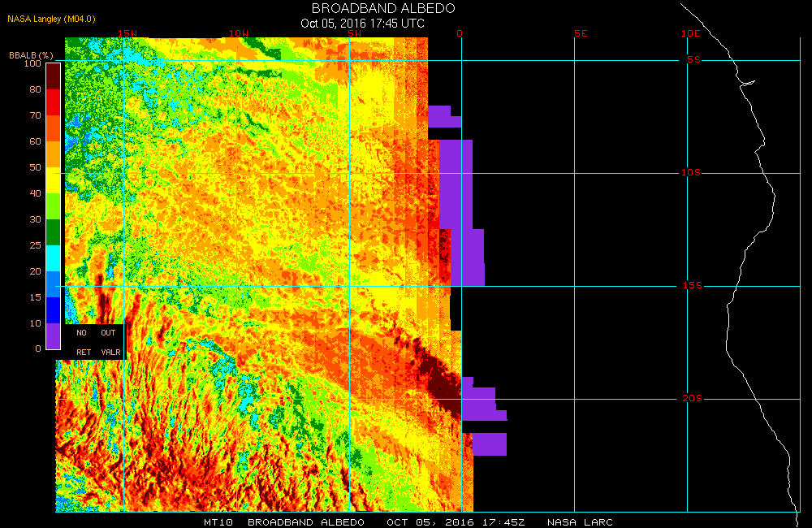This screenshot has width=812, height=528.
Task: Click the '20S' latitude label
Action: (x=693, y=398)
